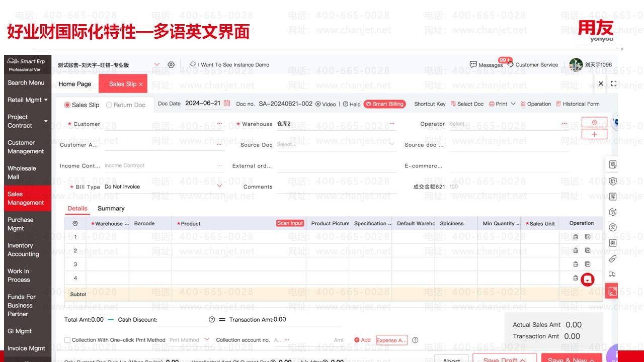The width and height of the screenshot is (644, 362).
Task: Click I Want To See Instance Demo
Action: [x=229, y=64]
